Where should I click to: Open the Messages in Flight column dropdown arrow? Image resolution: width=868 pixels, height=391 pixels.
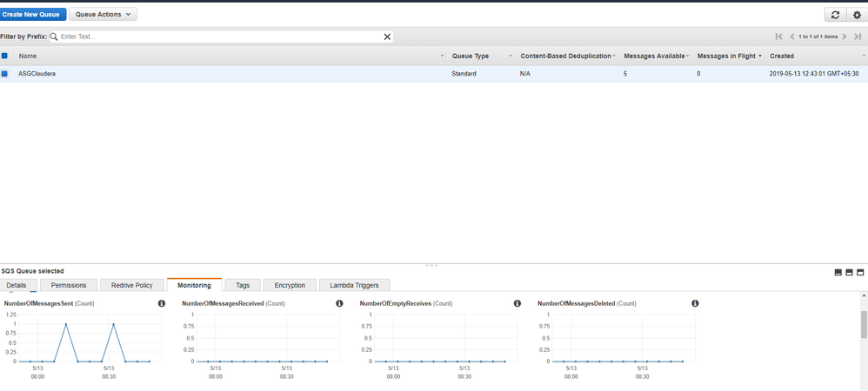(760, 56)
